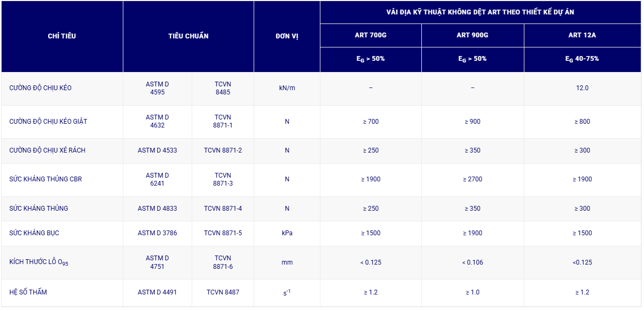Click the KÍCH THƯỚC LỖ O95 row label
The width and height of the screenshot is (644, 311).
coord(39,262)
